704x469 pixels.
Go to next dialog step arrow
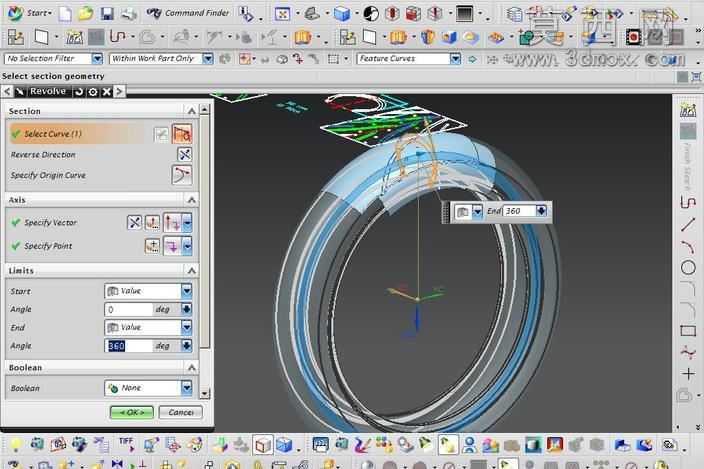pos(119,92)
